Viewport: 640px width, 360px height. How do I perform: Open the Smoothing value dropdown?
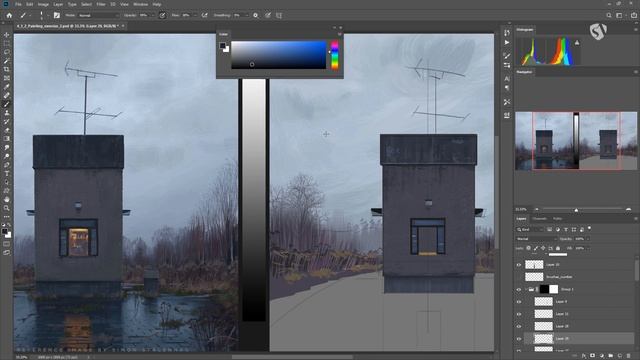coord(247,15)
